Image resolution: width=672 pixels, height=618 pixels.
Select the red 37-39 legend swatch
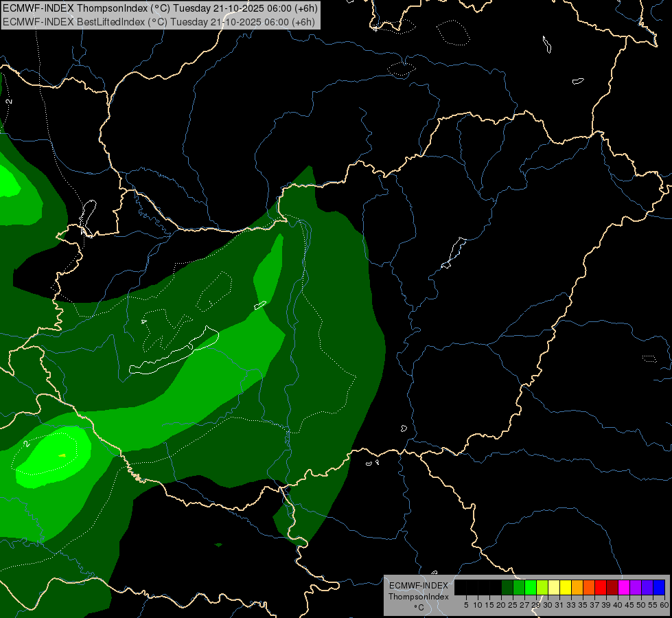tap(601, 587)
